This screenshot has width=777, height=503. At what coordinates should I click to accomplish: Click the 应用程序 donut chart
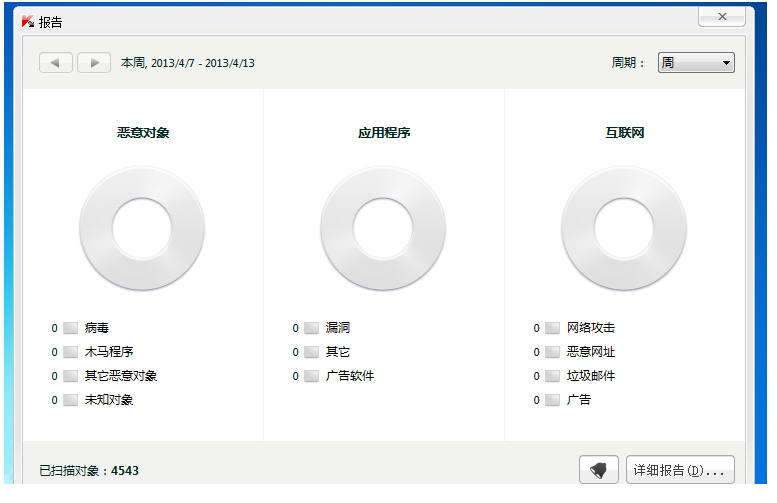tap(383, 228)
